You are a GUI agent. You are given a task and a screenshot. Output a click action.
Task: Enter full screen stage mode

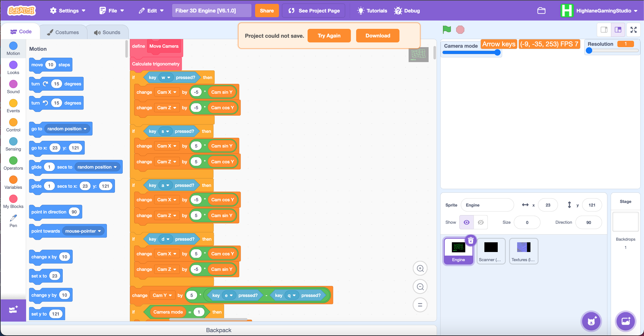(633, 30)
